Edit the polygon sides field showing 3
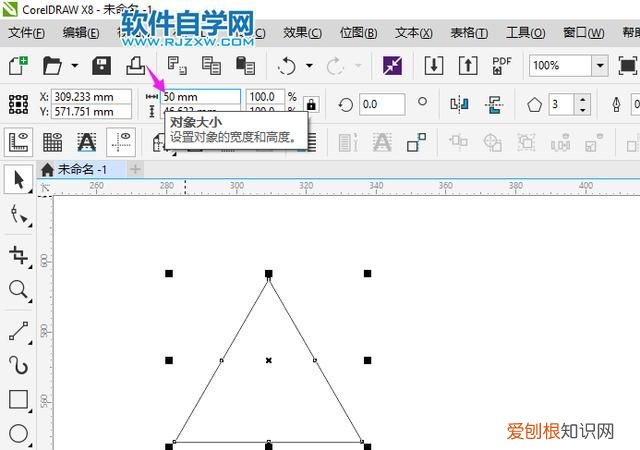The image size is (640, 450). tap(561, 104)
